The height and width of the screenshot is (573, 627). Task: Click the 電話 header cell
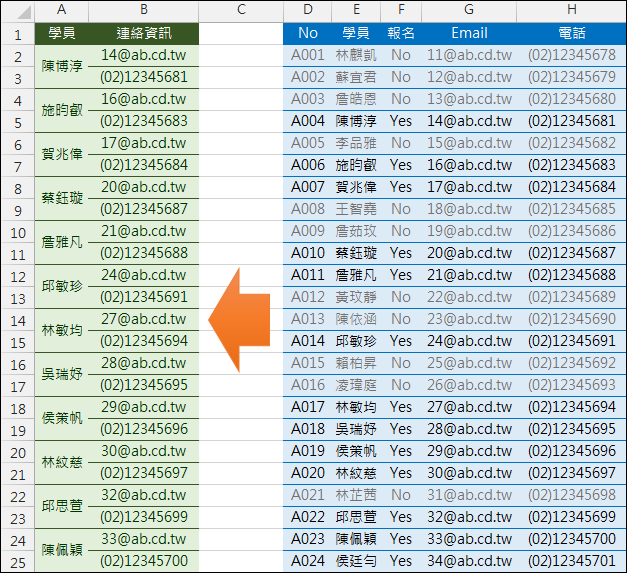[x=571, y=34]
